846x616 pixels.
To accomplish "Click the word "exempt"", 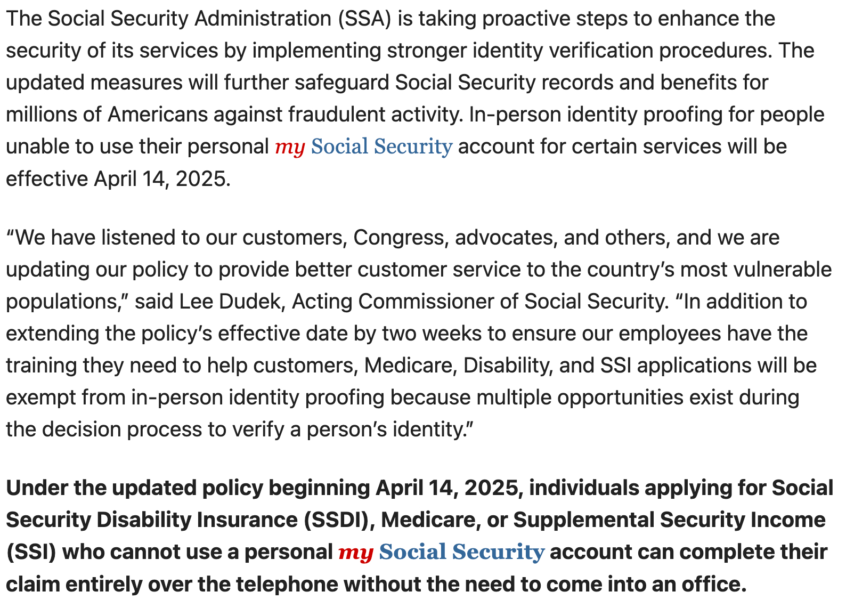I will (x=40, y=398).
